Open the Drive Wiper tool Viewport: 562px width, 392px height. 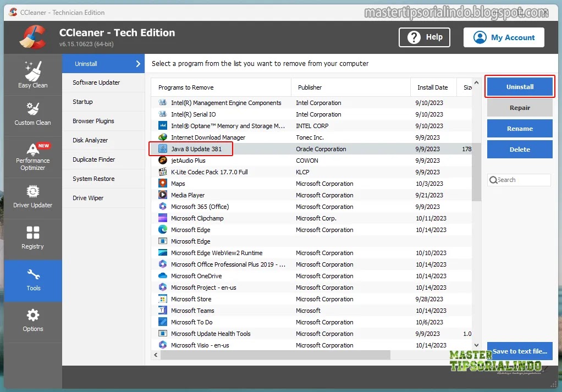click(103, 198)
